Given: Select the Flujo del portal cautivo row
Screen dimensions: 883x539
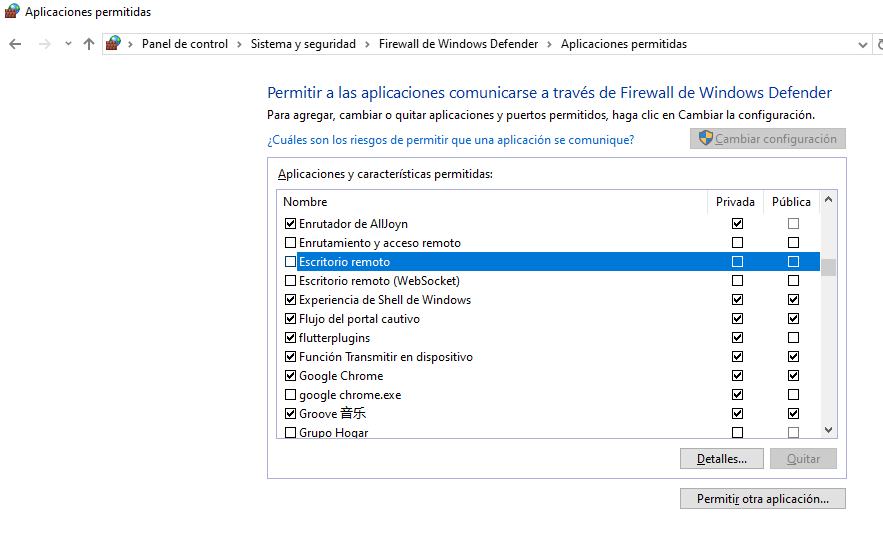Looking at the screenshot, I should coord(359,319).
